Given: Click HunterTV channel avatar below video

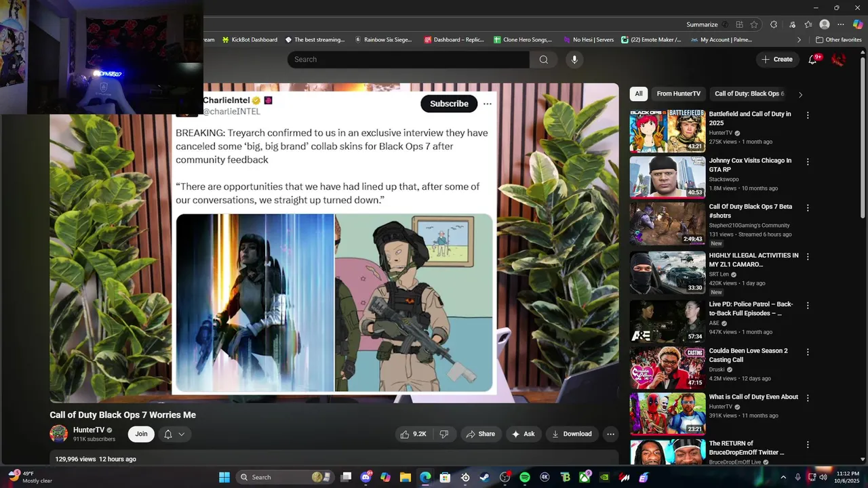Looking at the screenshot, I should pyautogui.click(x=59, y=434).
